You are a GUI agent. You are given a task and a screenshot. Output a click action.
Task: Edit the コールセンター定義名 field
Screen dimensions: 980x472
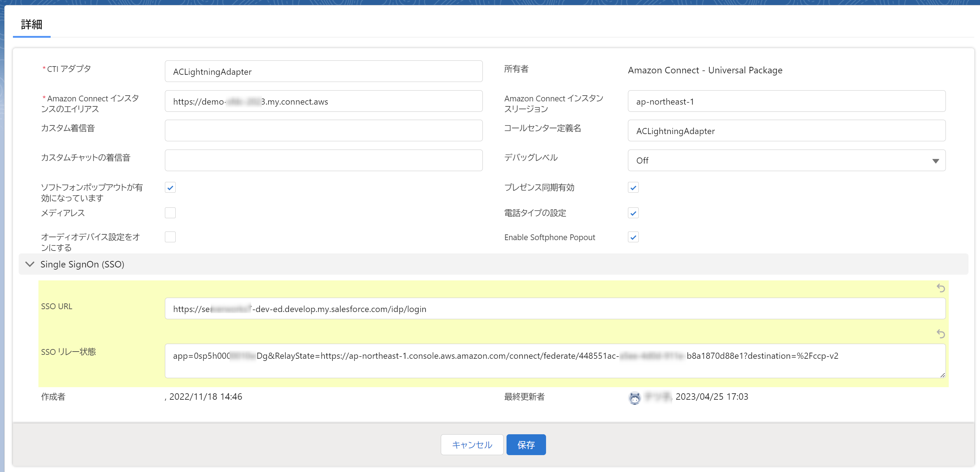(786, 130)
